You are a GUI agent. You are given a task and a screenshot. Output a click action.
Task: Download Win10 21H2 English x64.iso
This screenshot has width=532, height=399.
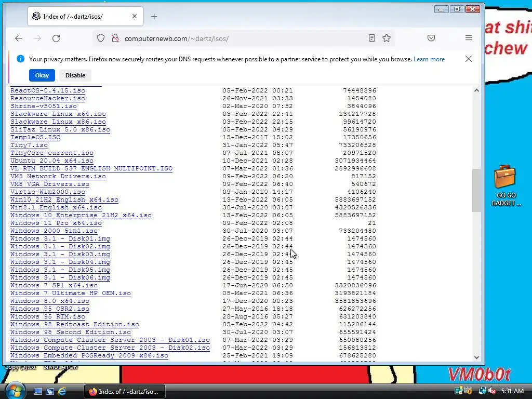click(64, 200)
